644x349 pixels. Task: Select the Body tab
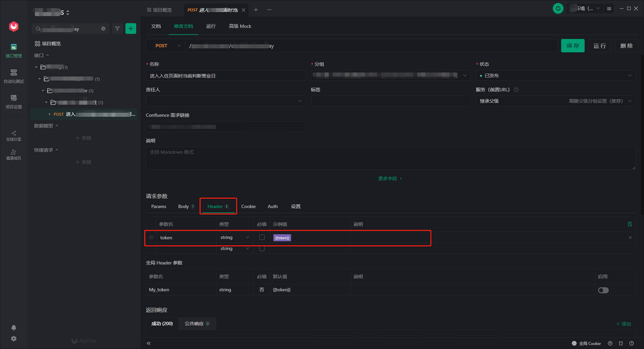pyautogui.click(x=186, y=206)
